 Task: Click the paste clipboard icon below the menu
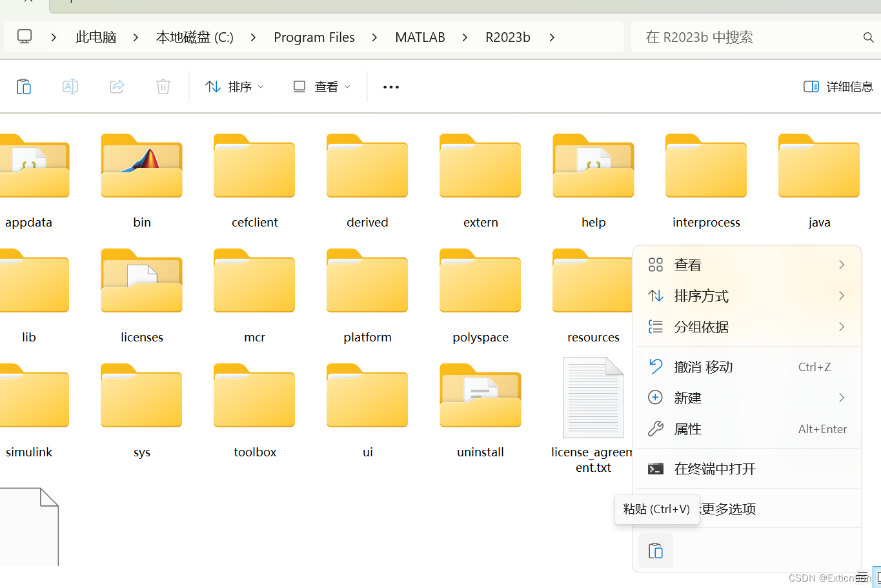pos(655,550)
